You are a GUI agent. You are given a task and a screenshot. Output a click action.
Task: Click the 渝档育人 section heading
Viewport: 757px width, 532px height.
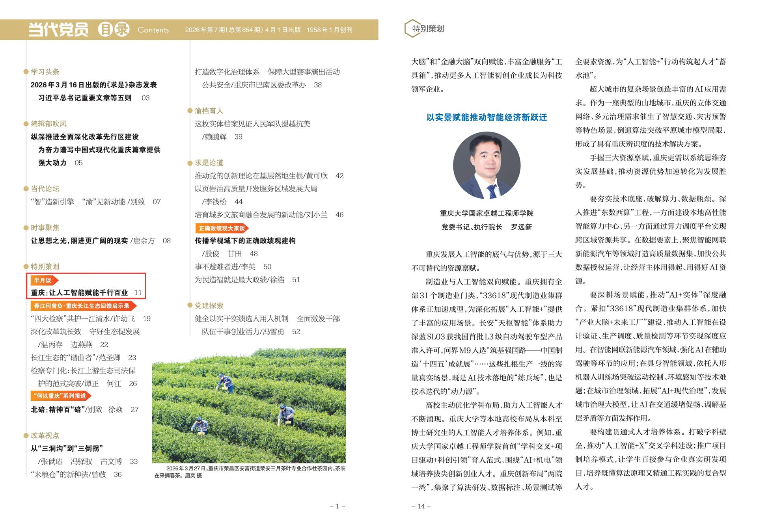tap(209, 111)
